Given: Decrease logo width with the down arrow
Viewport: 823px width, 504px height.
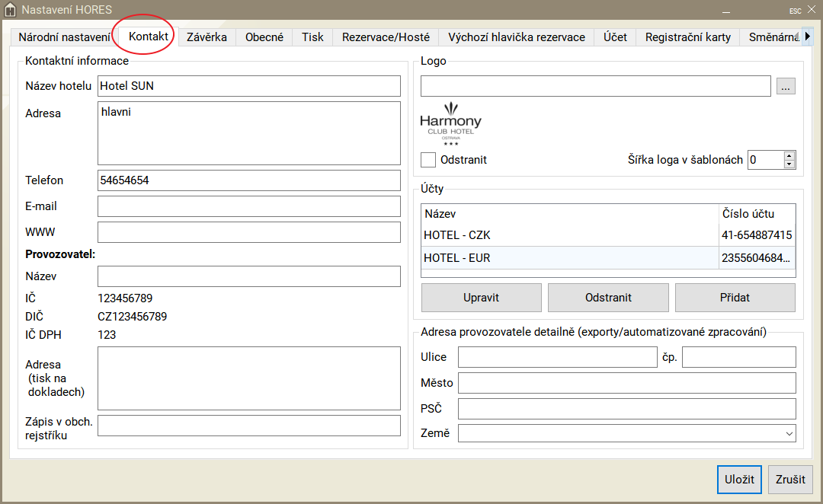Looking at the screenshot, I should click(789, 164).
